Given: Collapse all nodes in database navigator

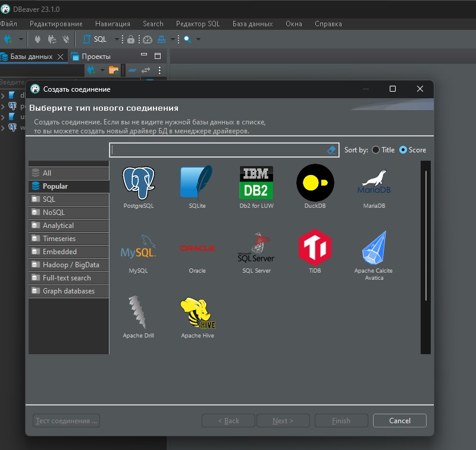Looking at the screenshot, I should pos(132,70).
